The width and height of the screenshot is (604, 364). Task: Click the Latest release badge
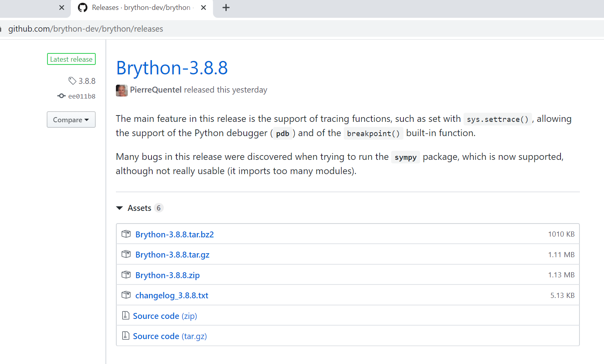tap(71, 59)
